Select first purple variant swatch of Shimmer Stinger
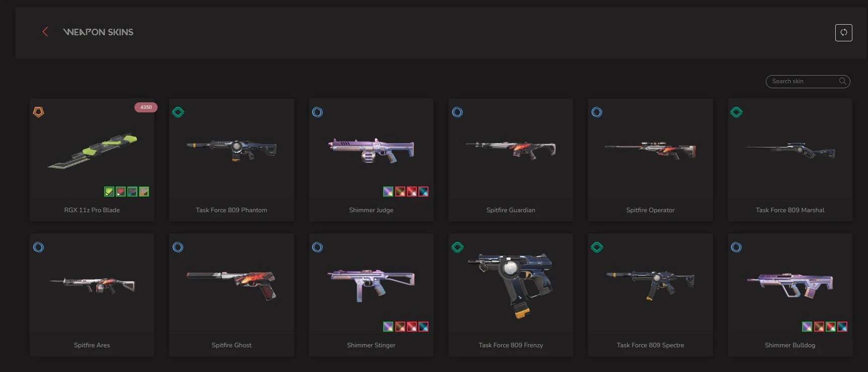868x372 pixels. tap(388, 327)
